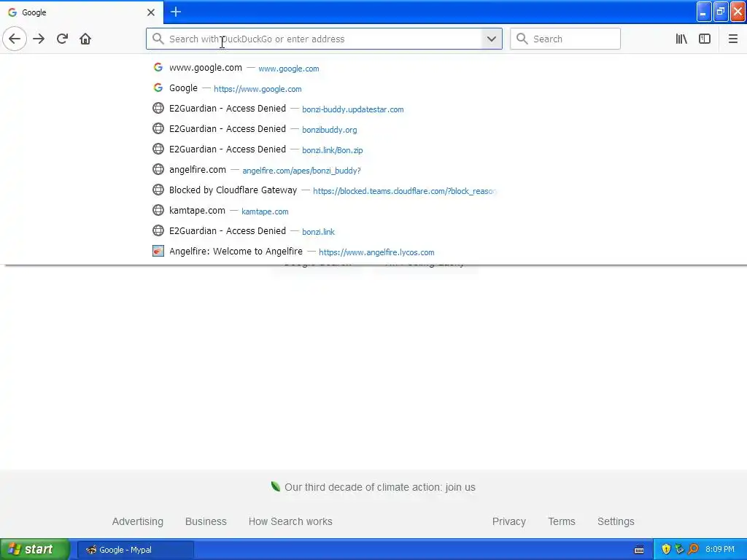Open the home page

tap(85, 39)
